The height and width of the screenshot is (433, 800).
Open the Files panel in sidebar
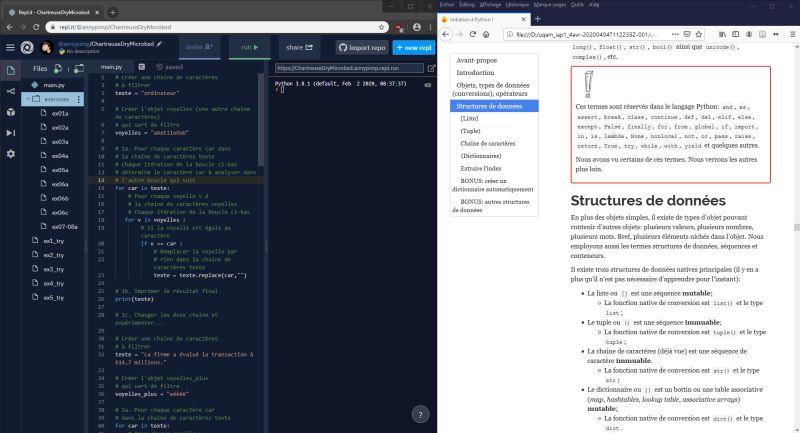pyautogui.click(x=11, y=70)
